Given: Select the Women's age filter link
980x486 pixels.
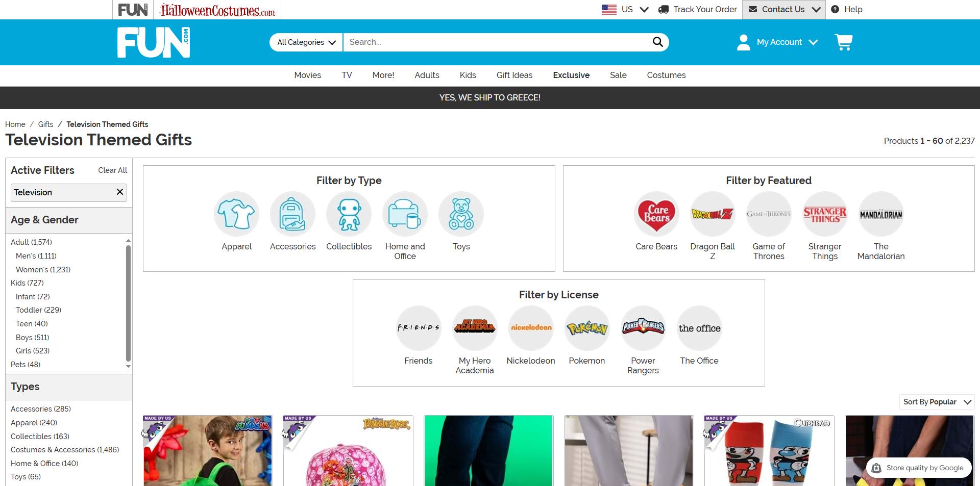Looking at the screenshot, I should pyautogui.click(x=43, y=269).
